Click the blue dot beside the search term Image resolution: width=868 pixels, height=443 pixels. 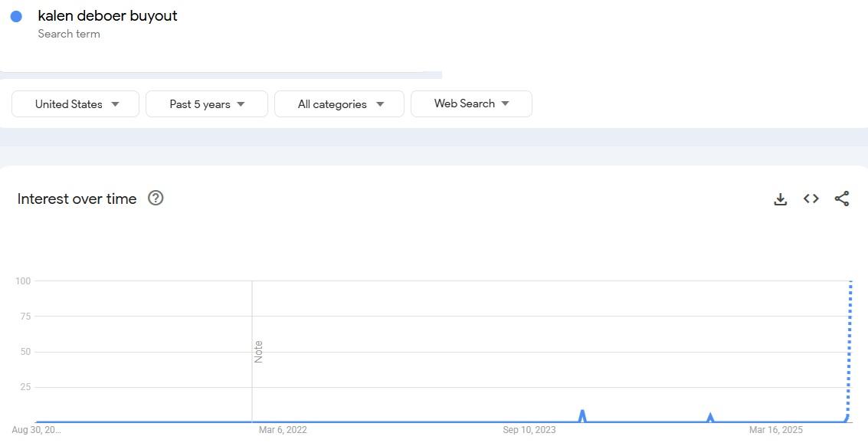click(16, 17)
